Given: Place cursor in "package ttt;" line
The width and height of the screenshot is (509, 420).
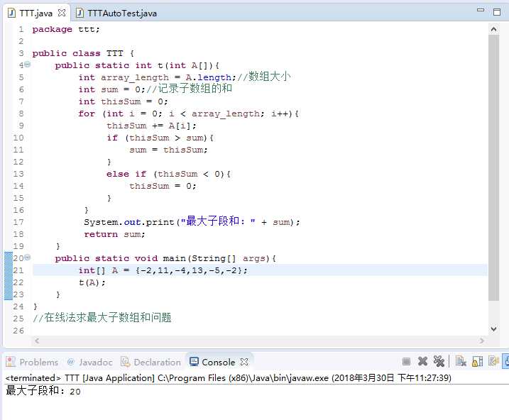Looking at the screenshot, I should (66, 29).
